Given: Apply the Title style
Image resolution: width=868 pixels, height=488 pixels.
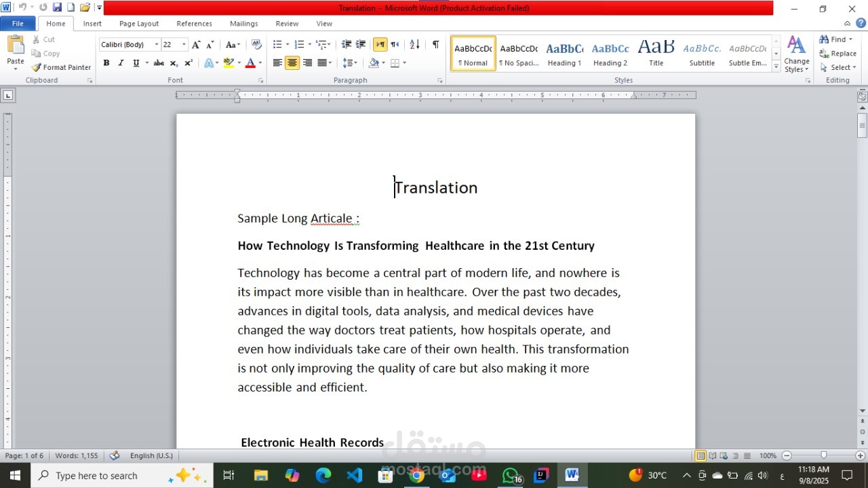Looking at the screenshot, I should [x=656, y=54].
